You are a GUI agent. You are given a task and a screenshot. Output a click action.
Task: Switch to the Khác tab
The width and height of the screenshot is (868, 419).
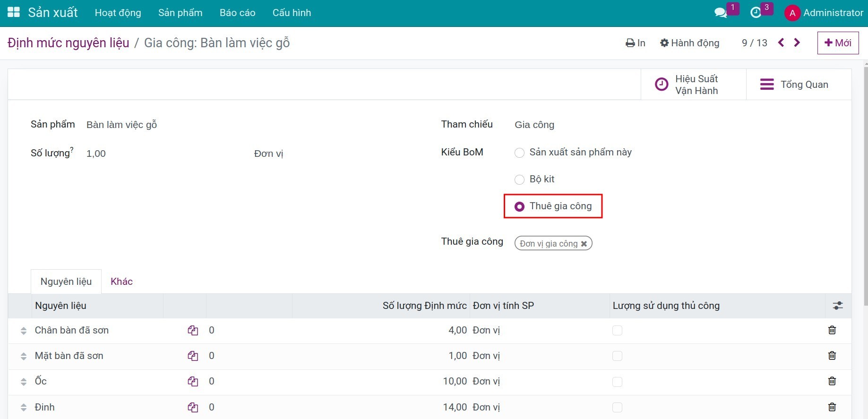click(x=121, y=282)
